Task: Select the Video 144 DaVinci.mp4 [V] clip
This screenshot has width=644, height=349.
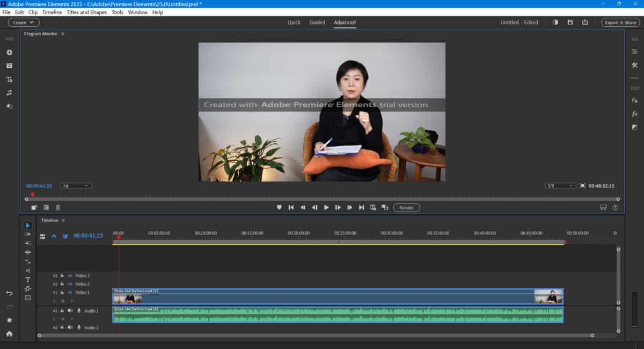Action: tap(338, 296)
